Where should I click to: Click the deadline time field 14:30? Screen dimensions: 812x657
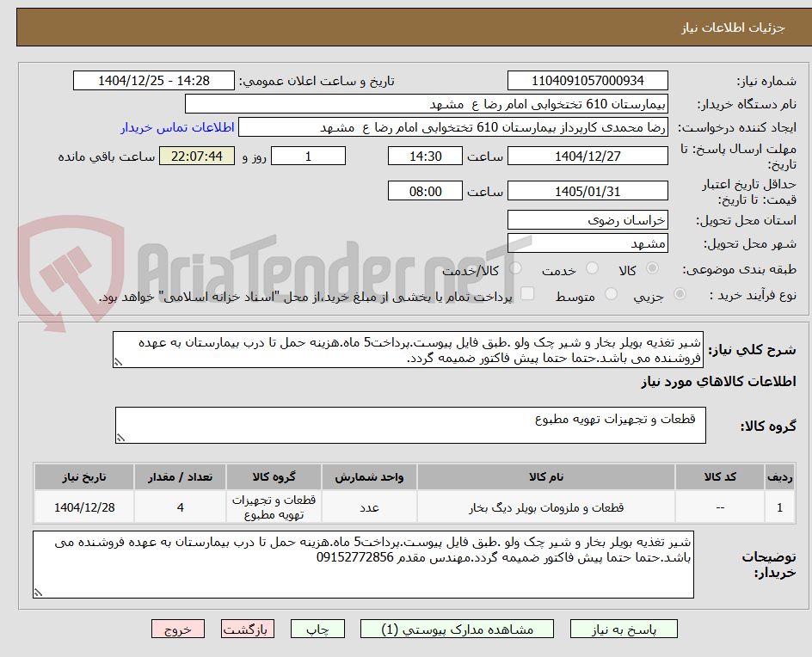pyautogui.click(x=425, y=156)
